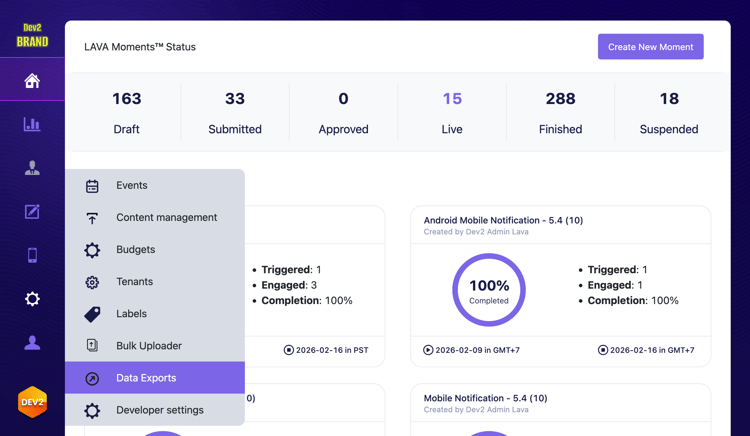Click Engaged: 3 stat line
The height and width of the screenshot is (436, 750).
point(289,285)
